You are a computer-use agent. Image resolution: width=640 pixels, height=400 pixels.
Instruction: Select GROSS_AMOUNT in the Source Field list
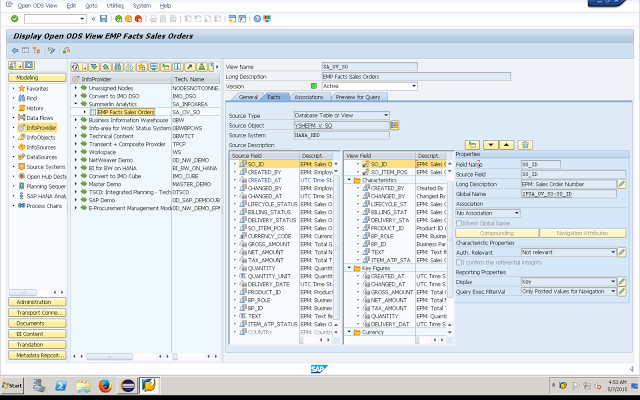click(269, 244)
